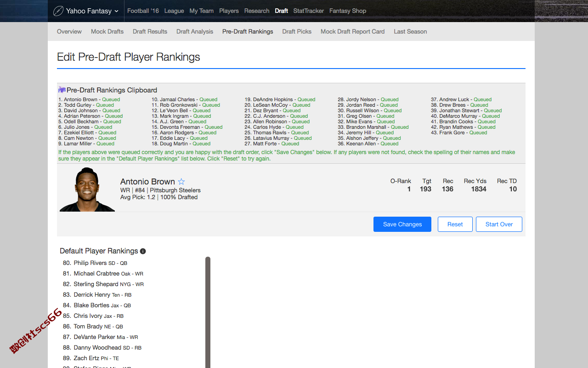Click the Start Over button
This screenshot has height=368, width=588.
click(499, 224)
